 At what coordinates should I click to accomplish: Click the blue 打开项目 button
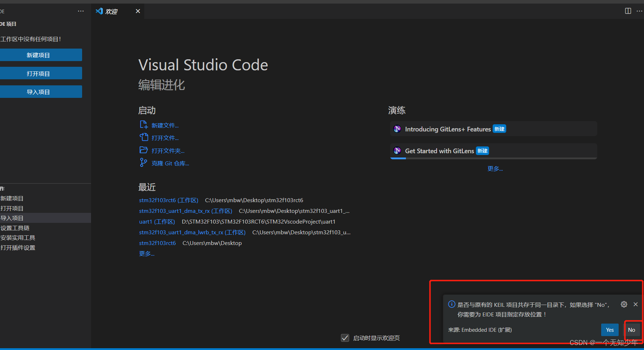tap(41, 73)
